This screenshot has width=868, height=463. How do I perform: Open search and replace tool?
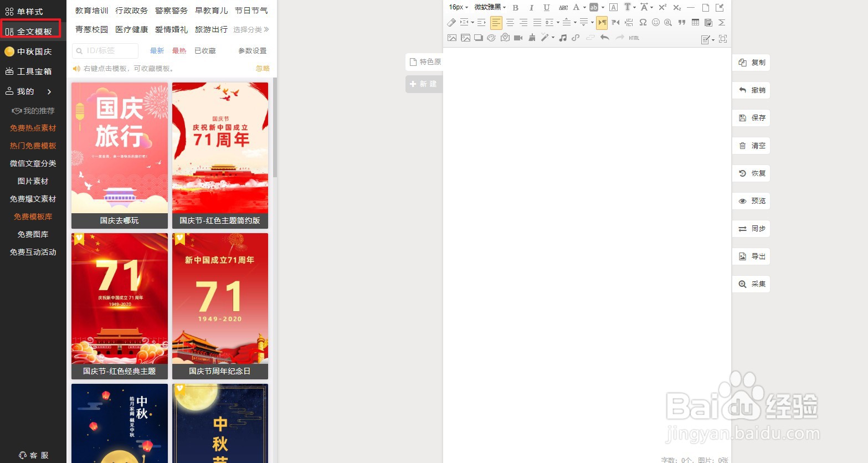pyautogui.click(x=668, y=23)
